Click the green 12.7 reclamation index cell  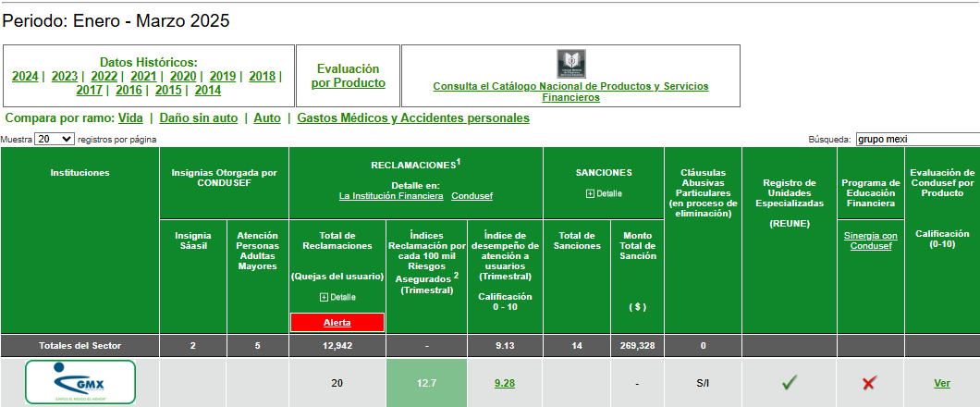click(427, 383)
